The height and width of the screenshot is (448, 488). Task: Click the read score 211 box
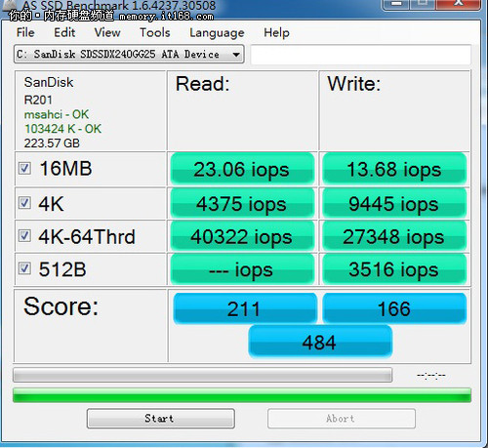tap(245, 308)
